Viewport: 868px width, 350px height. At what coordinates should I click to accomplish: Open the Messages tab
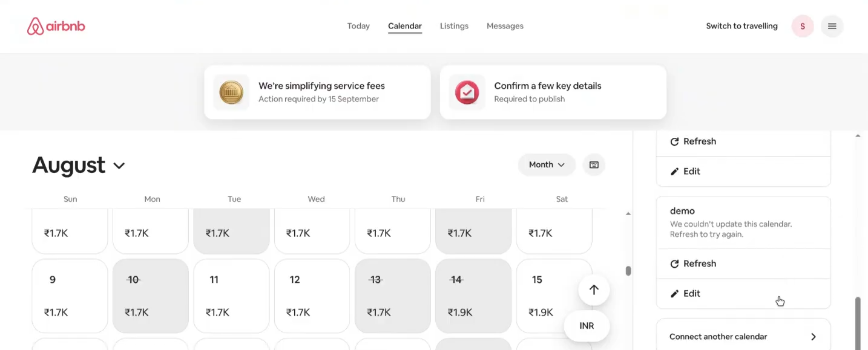click(505, 26)
